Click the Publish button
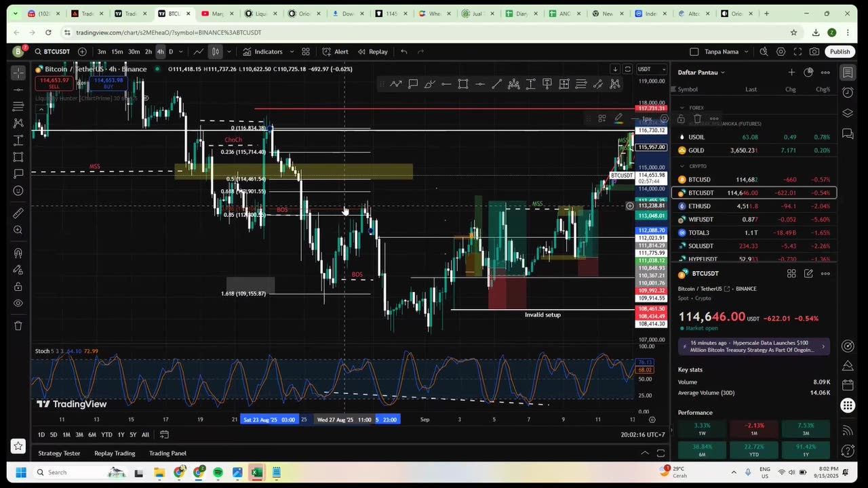 click(x=840, y=52)
